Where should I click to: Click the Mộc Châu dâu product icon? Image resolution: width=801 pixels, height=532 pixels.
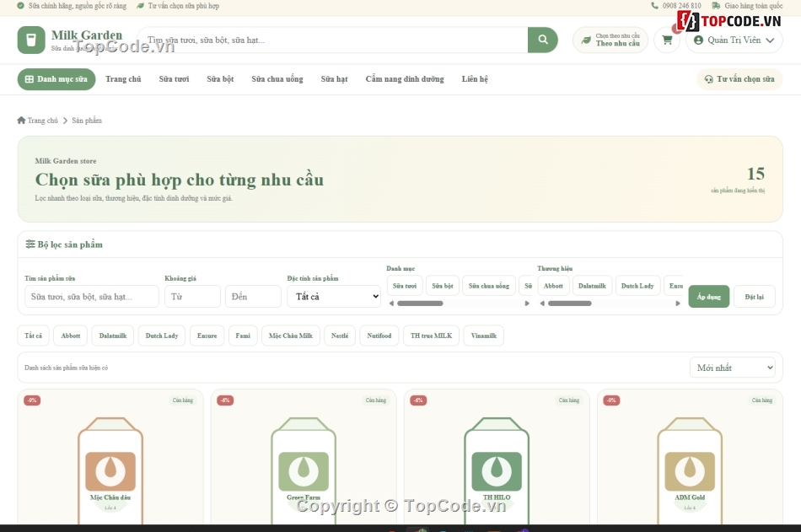[x=110, y=471]
